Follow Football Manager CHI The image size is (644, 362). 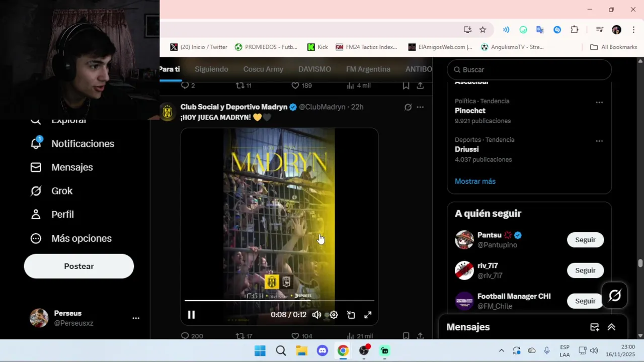[585, 301]
